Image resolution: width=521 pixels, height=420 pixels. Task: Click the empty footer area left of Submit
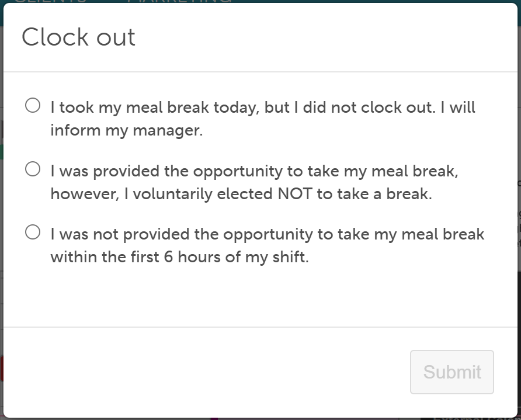206,372
